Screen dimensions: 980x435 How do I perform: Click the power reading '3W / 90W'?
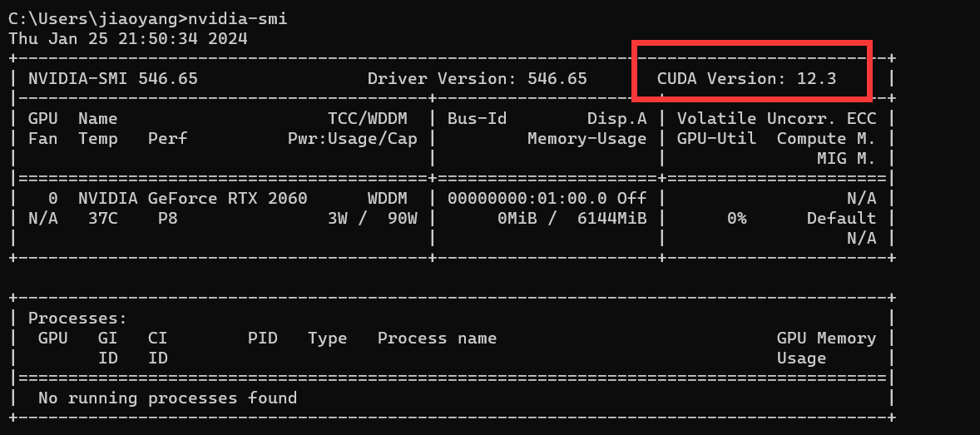coord(373,219)
